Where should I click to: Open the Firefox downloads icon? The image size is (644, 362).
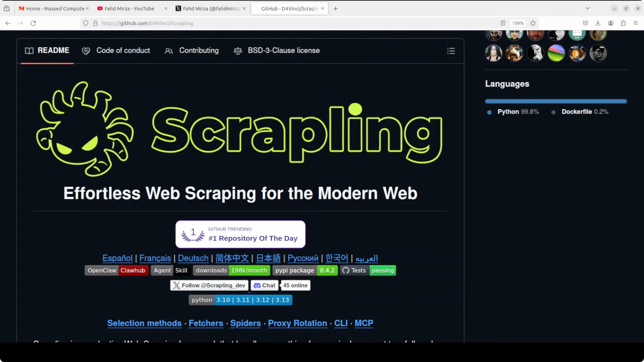[x=598, y=23]
